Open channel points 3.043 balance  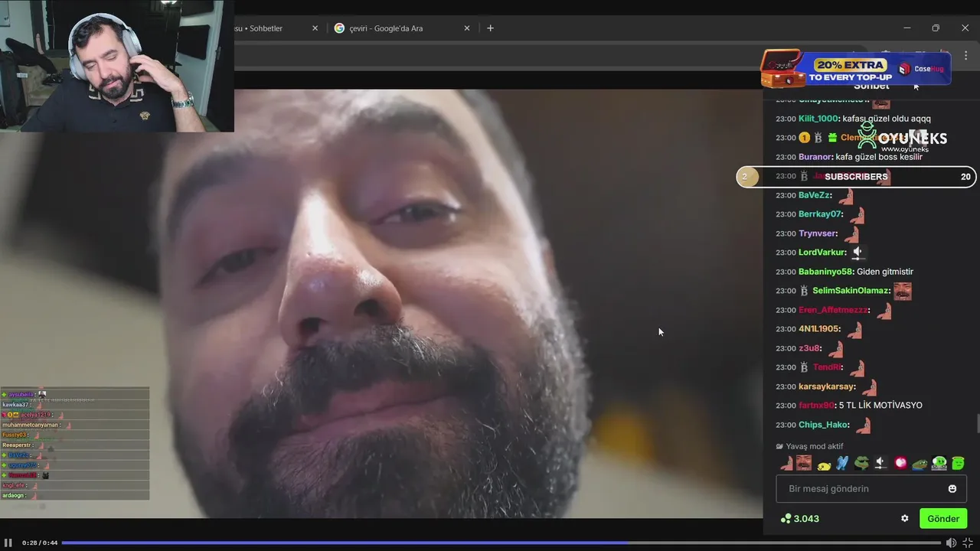point(800,518)
